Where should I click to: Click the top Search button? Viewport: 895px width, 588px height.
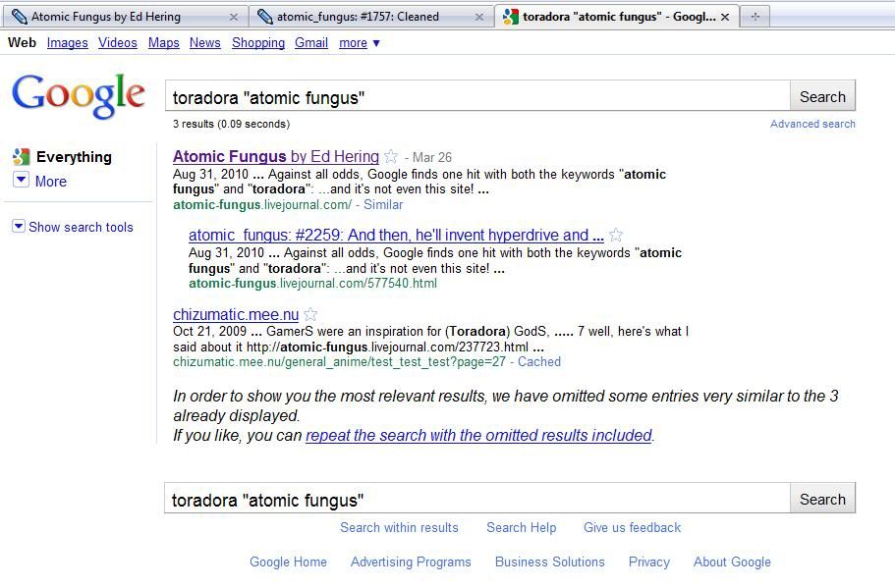pyautogui.click(x=822, y=96)
